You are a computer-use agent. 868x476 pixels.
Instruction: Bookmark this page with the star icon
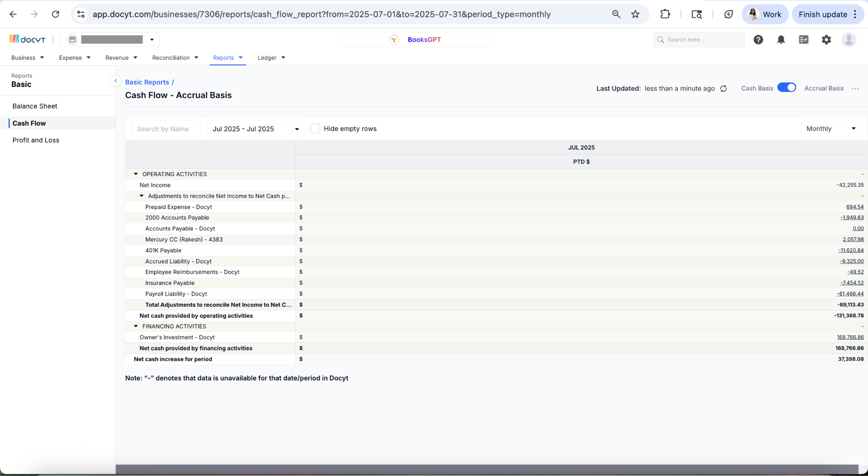[x=635, y=14]
